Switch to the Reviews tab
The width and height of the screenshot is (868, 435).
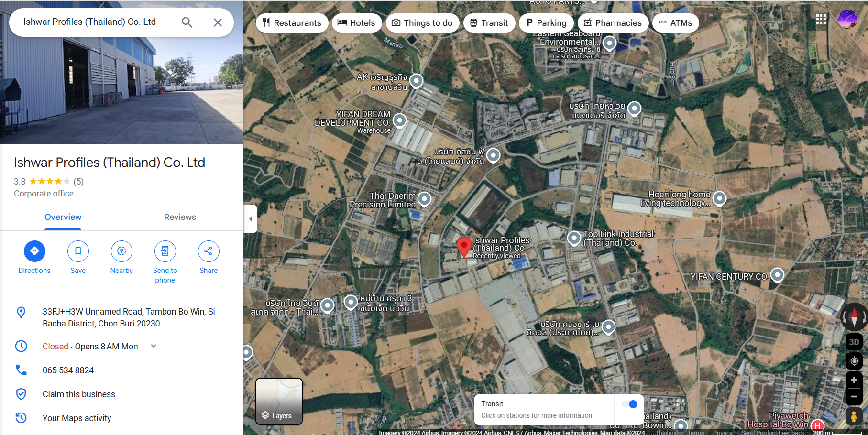pyautogui.click(x=180, y=217)
